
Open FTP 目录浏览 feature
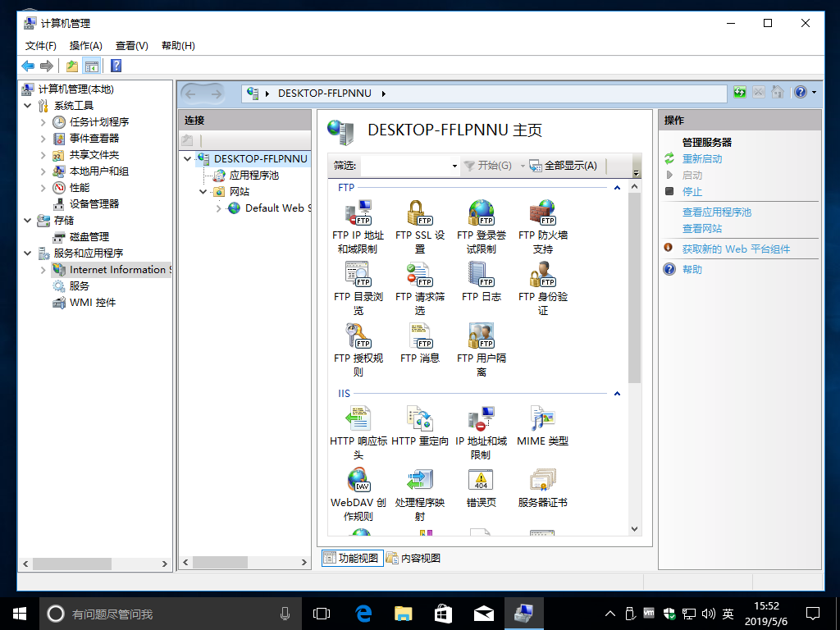pyautogui.click(x=358, y=289)
